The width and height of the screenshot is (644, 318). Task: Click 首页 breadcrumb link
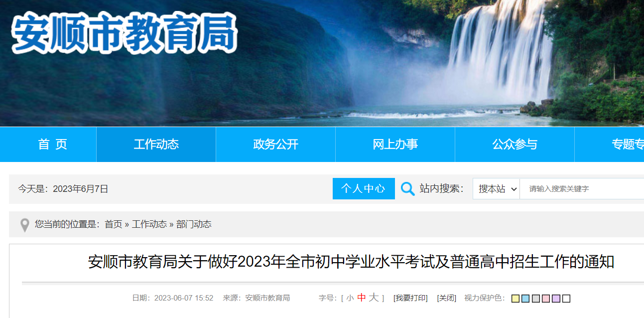pos(113,224)
